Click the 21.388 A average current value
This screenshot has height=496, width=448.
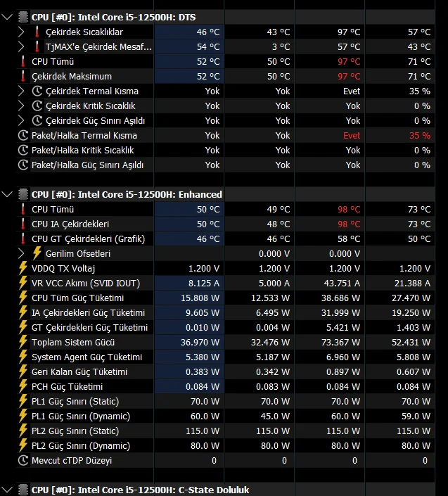click(x=413, y=283)
